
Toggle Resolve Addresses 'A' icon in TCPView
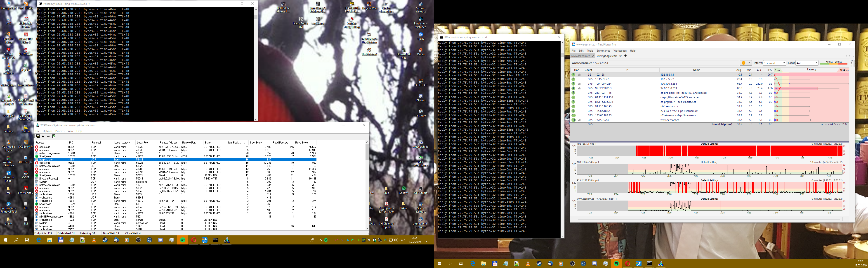point(43,136)
